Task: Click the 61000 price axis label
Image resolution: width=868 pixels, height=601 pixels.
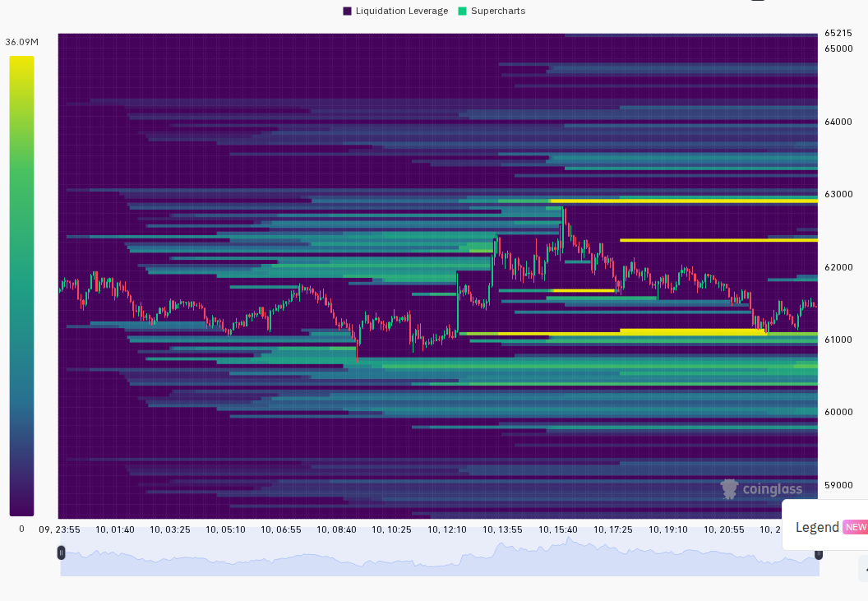Action: coord(838,339)
